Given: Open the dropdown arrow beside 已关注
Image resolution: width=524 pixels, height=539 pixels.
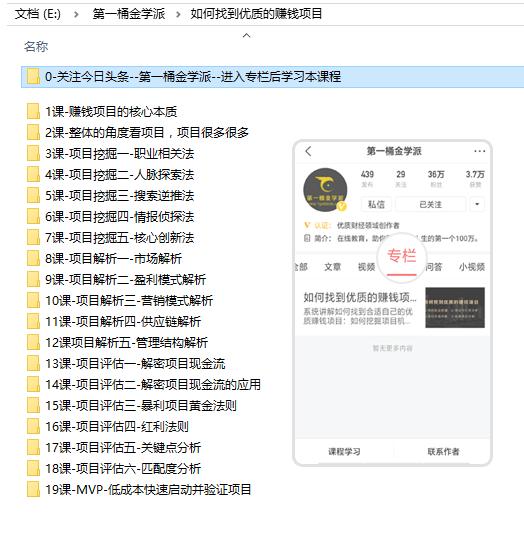Looking at the screenshot, I should tap(477, 204).
